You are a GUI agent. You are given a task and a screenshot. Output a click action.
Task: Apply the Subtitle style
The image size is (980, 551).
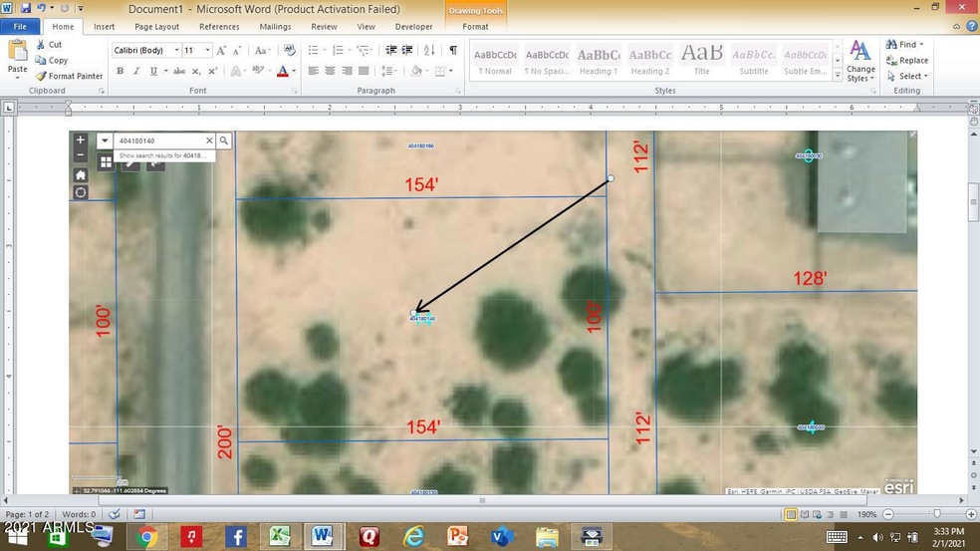pyautogui.click(x=754, y=60)
